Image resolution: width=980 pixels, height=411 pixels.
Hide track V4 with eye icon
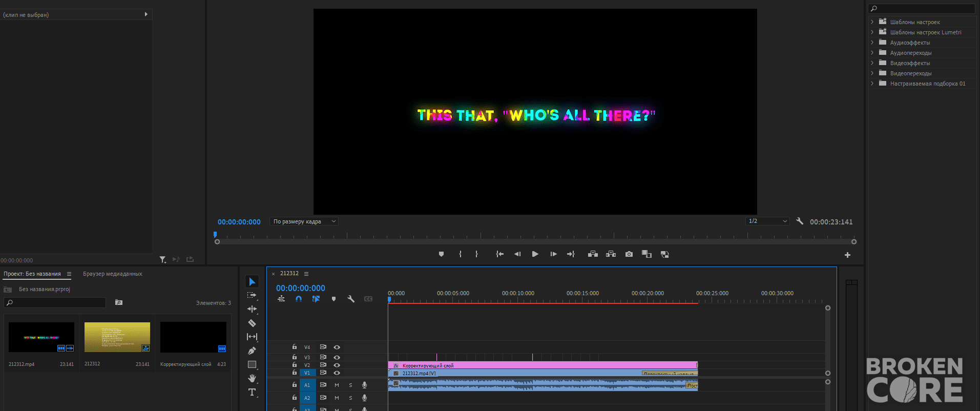[337, 347]
